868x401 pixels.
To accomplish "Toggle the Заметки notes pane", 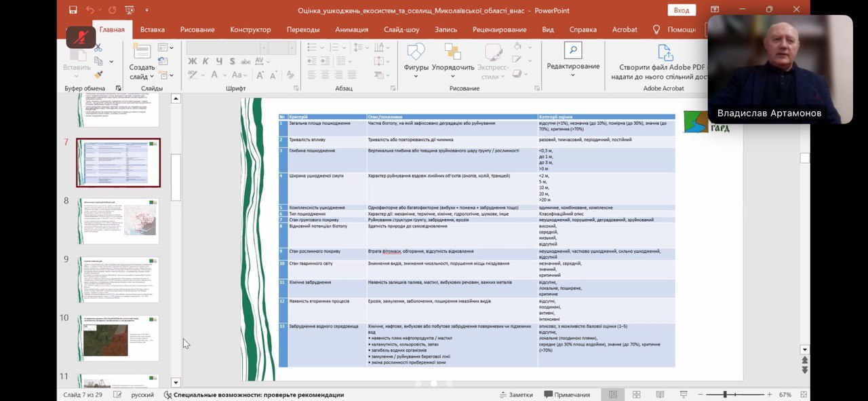I will (515, 394).
